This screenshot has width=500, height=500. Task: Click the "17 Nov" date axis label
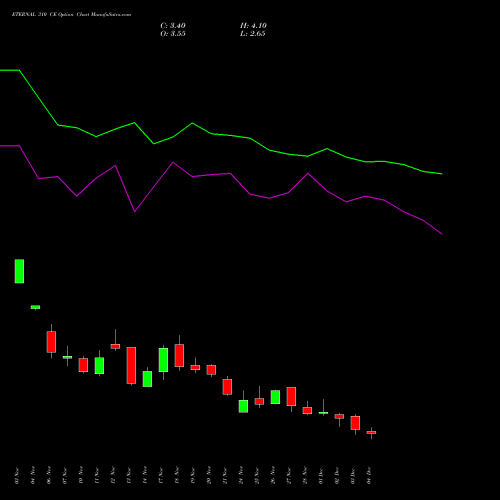161,476
